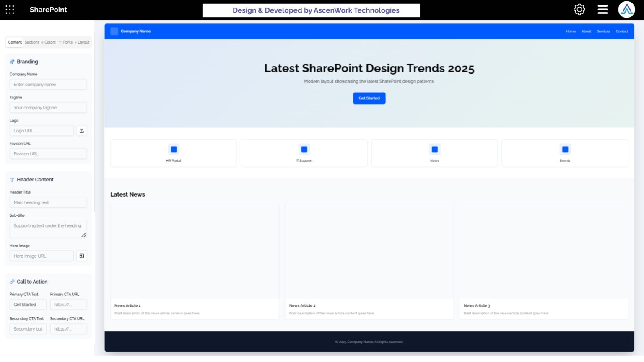This screenshot has width=644, height=362.
Task: Click the IT Support tile icon
Action: coord(304,149)
